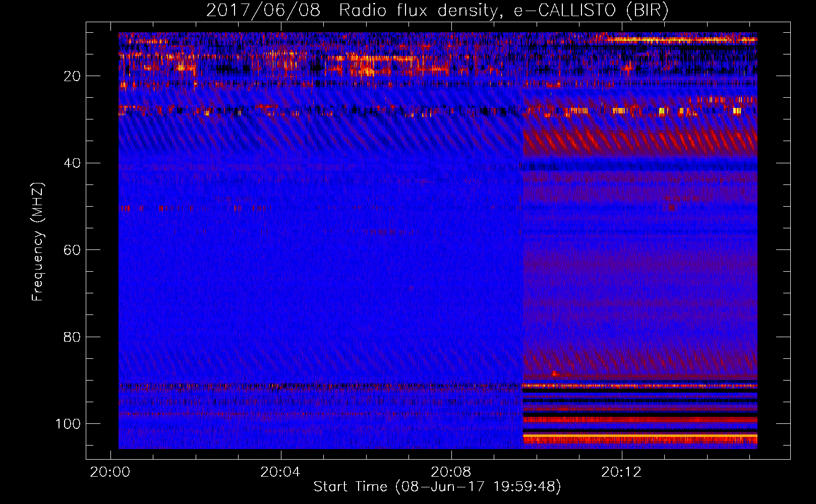Click the 20:12 time axis label

click(x=621, y=472)
